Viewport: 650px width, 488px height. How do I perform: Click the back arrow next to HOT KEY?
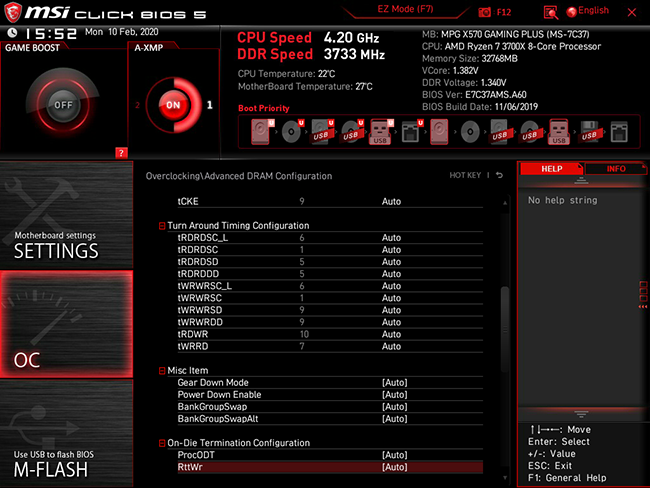pyautogui.click(x=500, y=175)
